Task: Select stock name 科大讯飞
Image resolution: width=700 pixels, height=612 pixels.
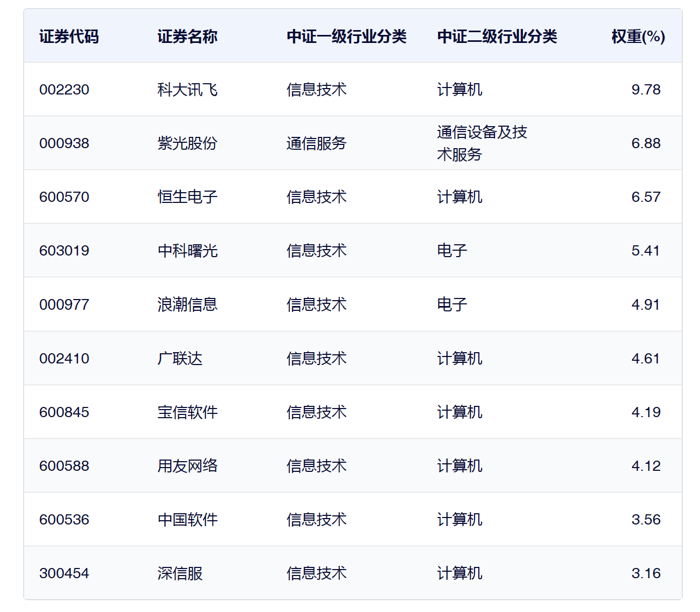Action: [x=187, y=90]
